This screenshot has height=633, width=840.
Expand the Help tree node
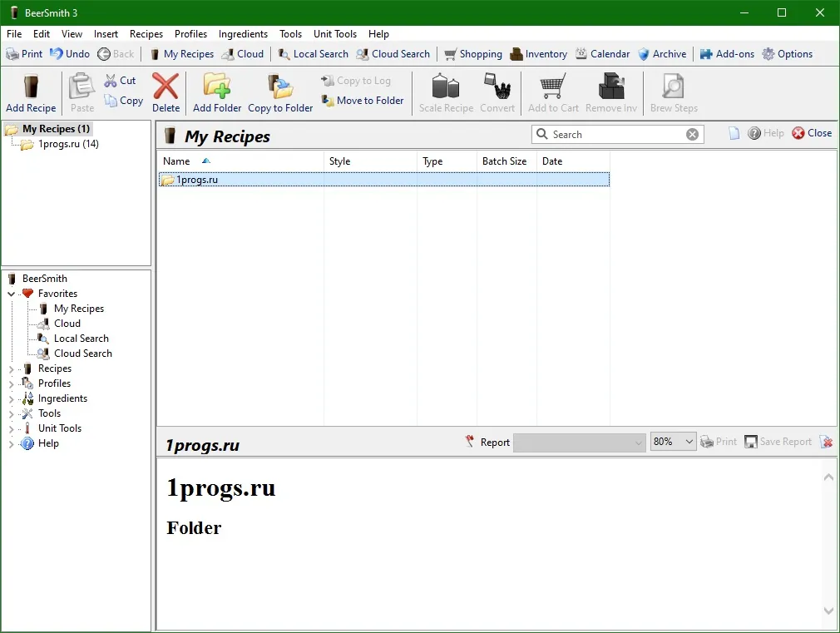[12, 444]
